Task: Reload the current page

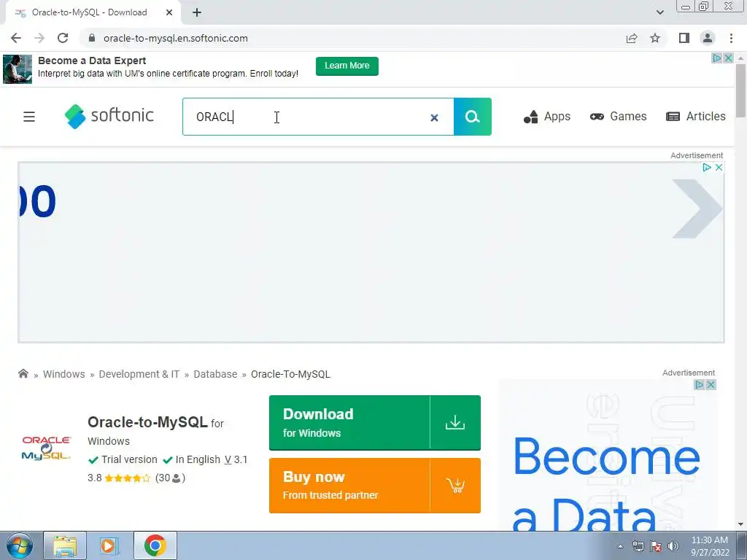Action: [63, 38]
